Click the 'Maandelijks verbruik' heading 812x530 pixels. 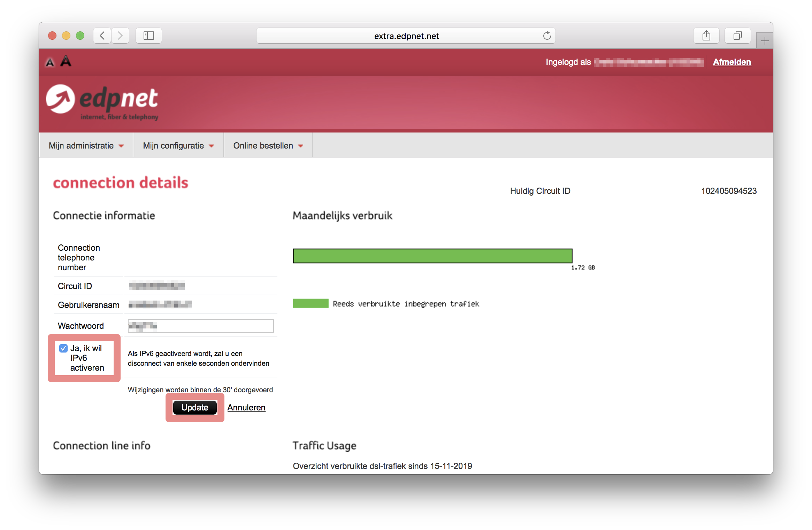pos(343,215)
